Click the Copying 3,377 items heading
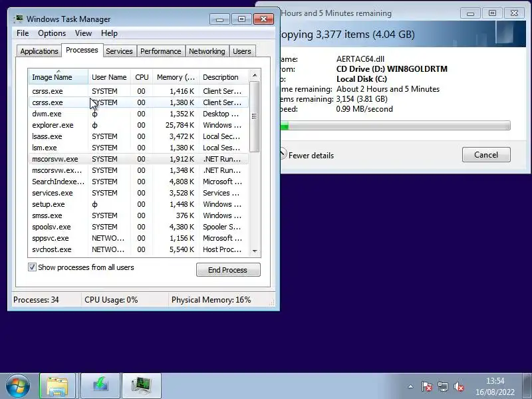 tap(348, 35)
